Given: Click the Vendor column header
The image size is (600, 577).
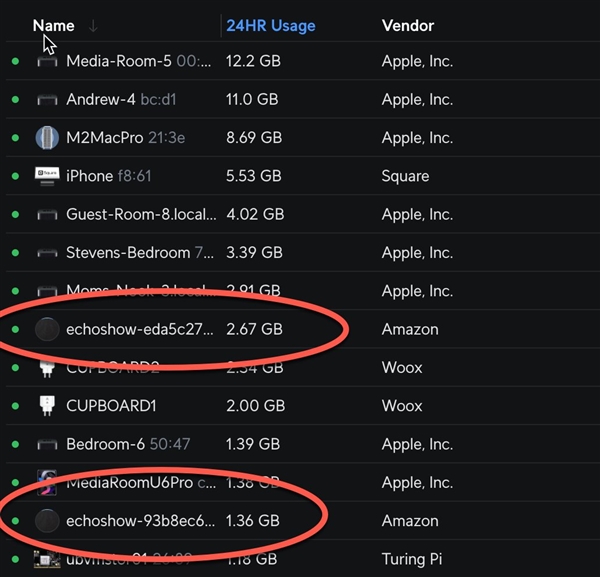Looking at the screenshot, I should pos(407,26).
